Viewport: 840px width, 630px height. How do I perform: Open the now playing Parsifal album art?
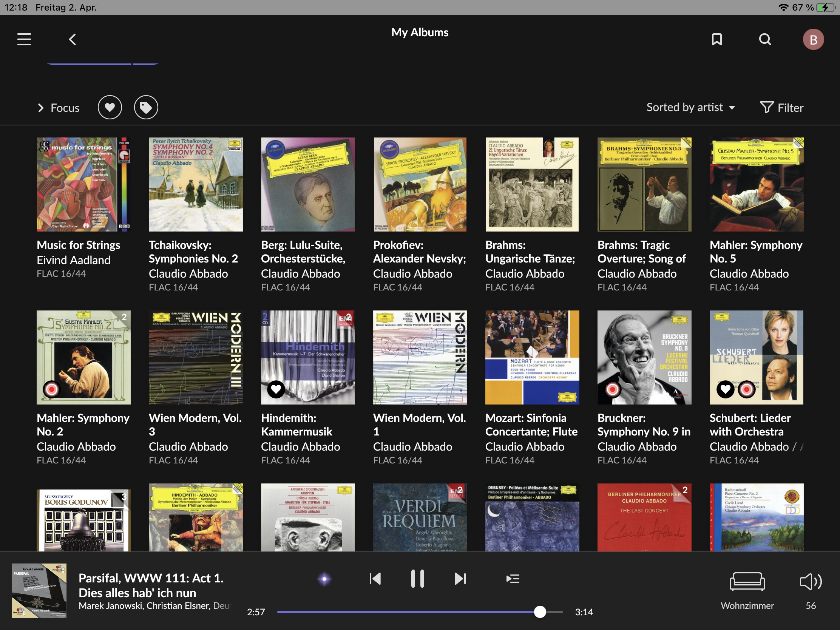[39, 590]
